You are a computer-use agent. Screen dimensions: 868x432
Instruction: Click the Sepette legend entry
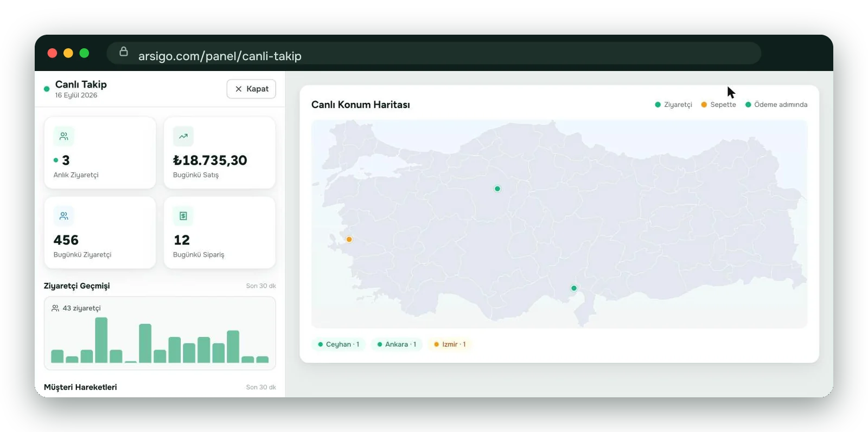(718, 105)
